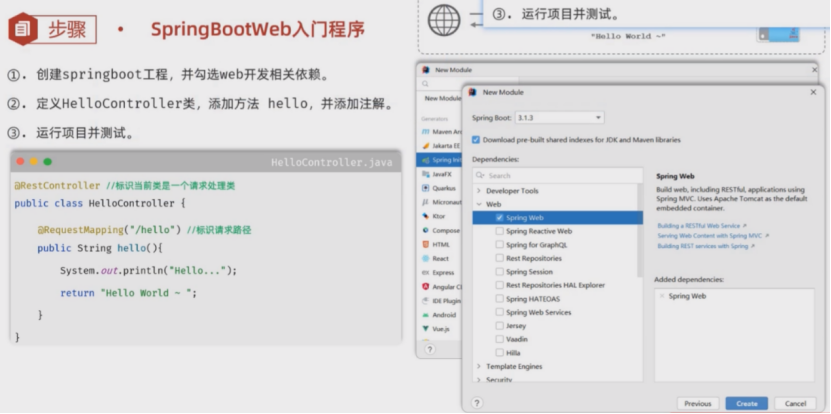Open the Spring Boot version dropdown

tap(560, 118)
